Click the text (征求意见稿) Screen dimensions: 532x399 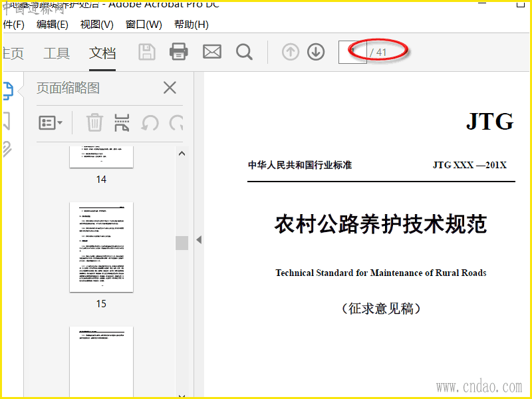click(381, 309)
